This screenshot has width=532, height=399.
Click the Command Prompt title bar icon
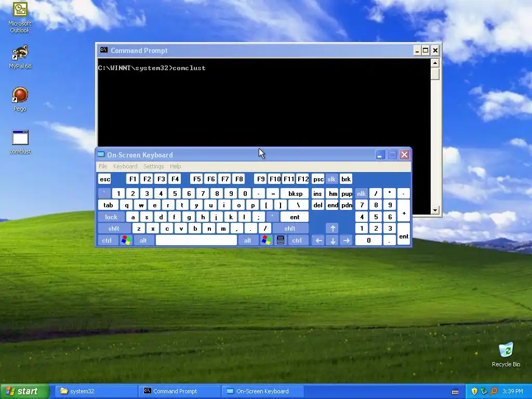104,50
